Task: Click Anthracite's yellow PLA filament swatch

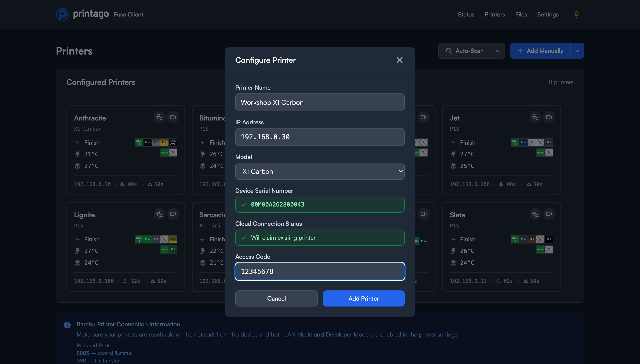Action: point(164,142)
